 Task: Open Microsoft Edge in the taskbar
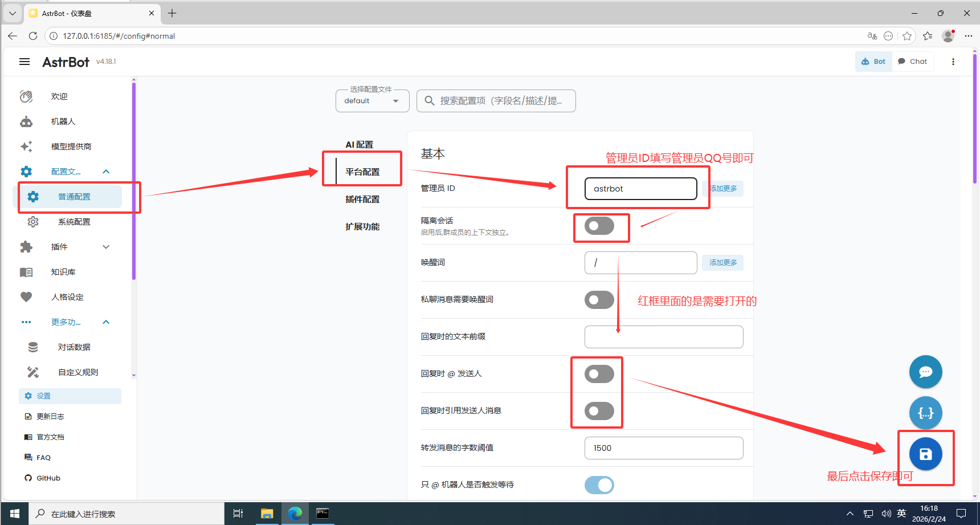coord(295,514)
